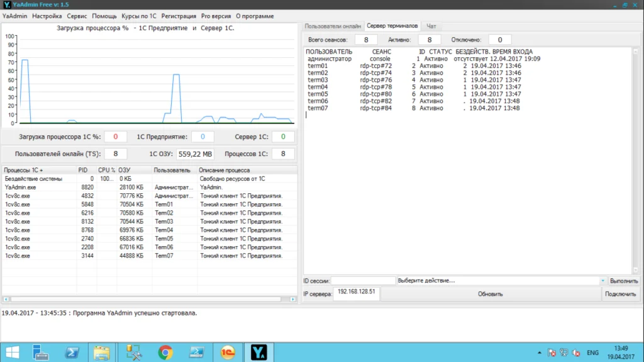Open the 'Курсы по 1С' menu
Viewport: 644px width, 362px height.
(138, 16)
